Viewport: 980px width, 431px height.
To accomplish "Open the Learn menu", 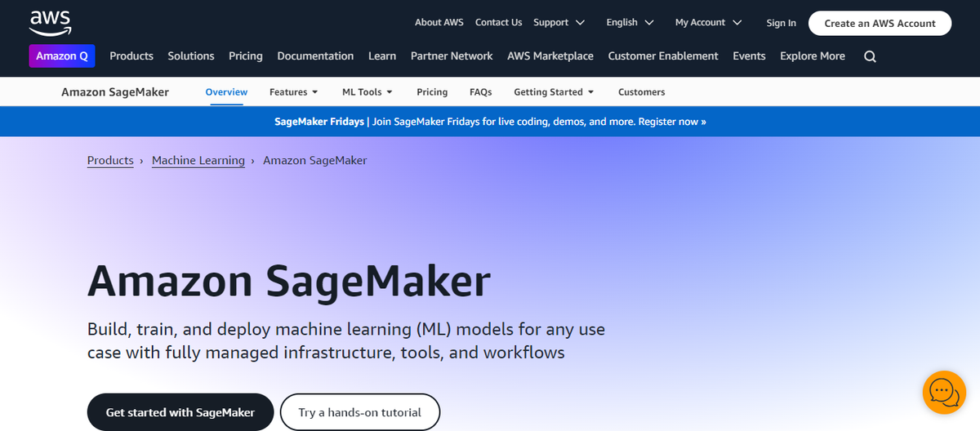I will (x=382, y=56).
